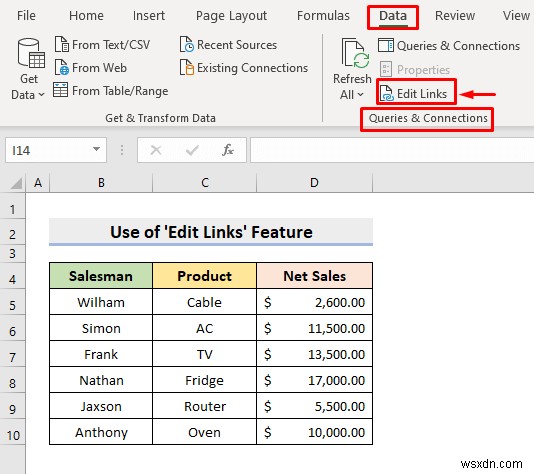
Task: Click the title cell 'Use of Edit Links Feature'
Action: click(x=211, y=232)
